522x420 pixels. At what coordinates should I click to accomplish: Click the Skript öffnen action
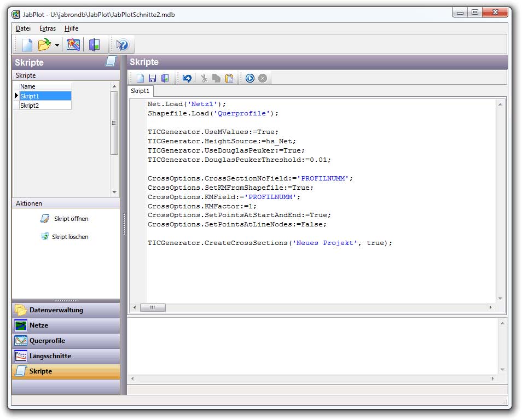(x=71, y=219)
